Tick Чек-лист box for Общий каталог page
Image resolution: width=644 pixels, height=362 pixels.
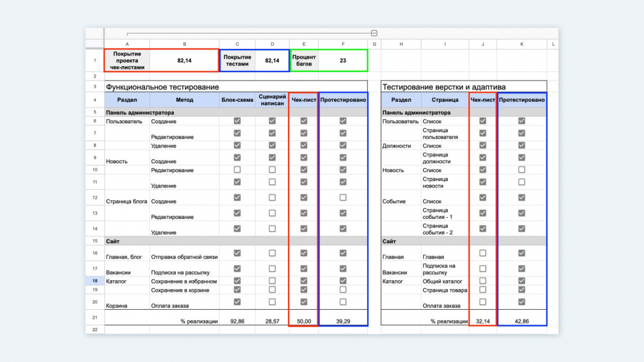click(x=482, y=281)
